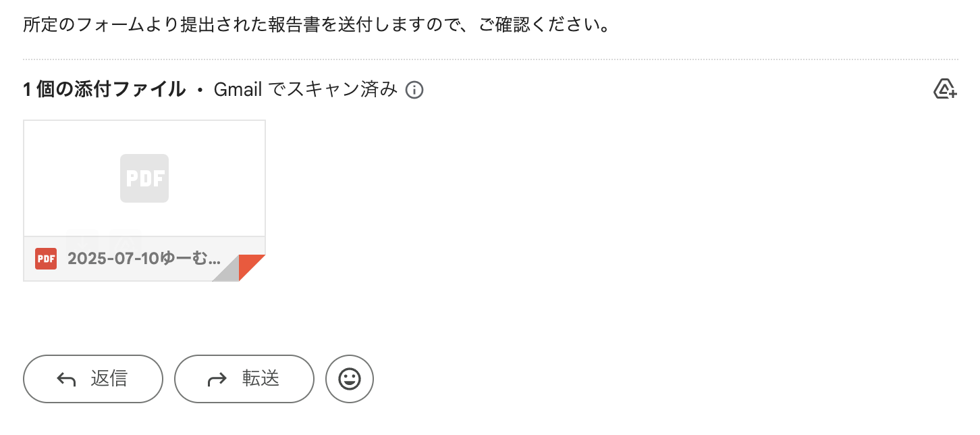
Task: Click the word 返信 inside reply button
Action: (x=109, y=379)
